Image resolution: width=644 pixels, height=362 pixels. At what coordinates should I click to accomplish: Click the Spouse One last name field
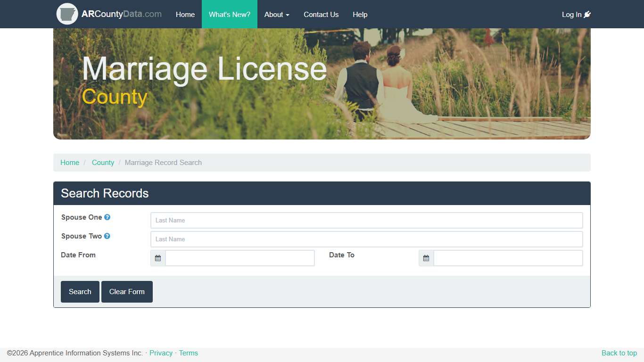click(x=366, y=220)
